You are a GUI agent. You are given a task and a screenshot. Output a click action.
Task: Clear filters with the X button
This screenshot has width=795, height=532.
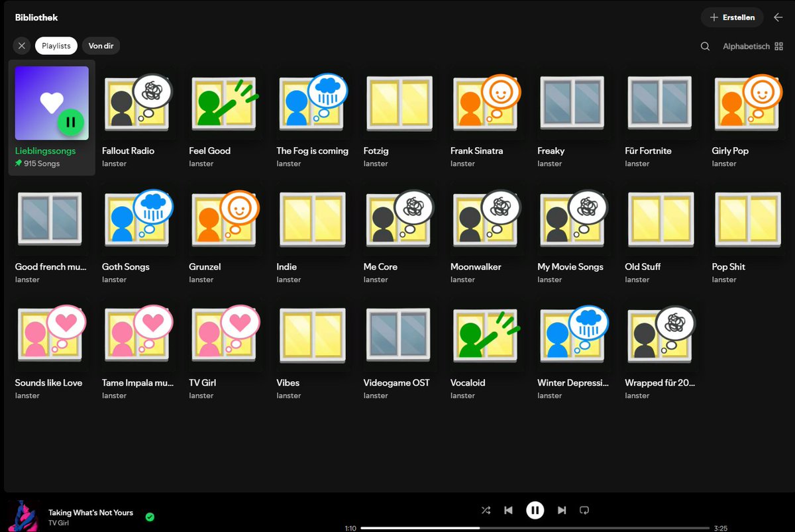coord(22,46)
